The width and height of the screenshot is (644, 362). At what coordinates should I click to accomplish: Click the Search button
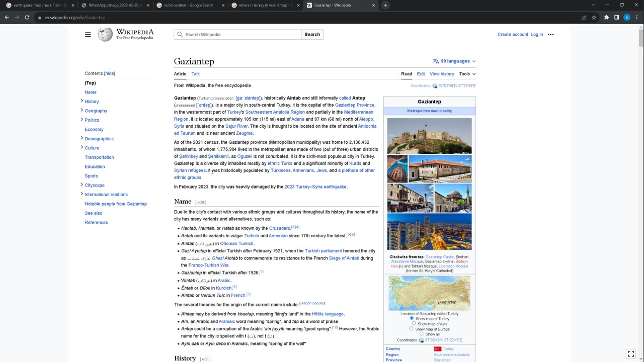312,35
